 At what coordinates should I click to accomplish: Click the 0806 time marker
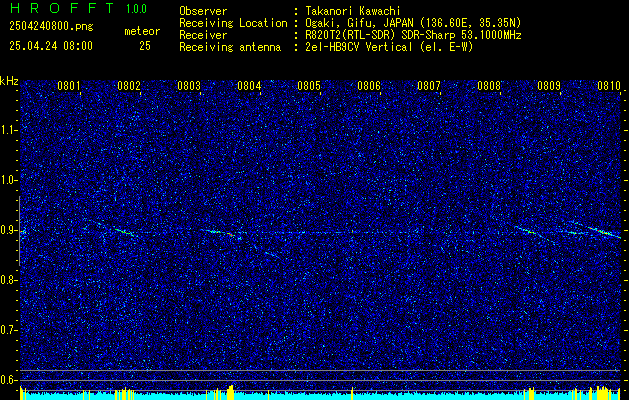tap(369, 86)
